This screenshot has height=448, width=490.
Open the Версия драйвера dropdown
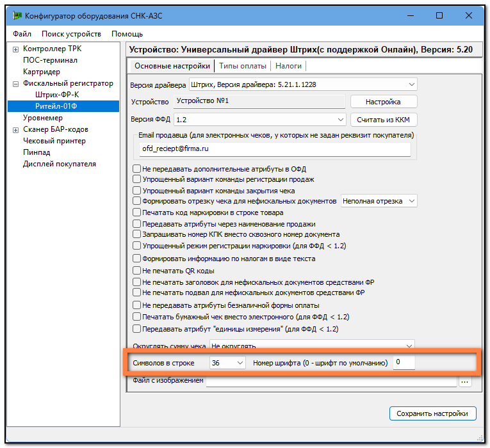[x=303, y=84]
